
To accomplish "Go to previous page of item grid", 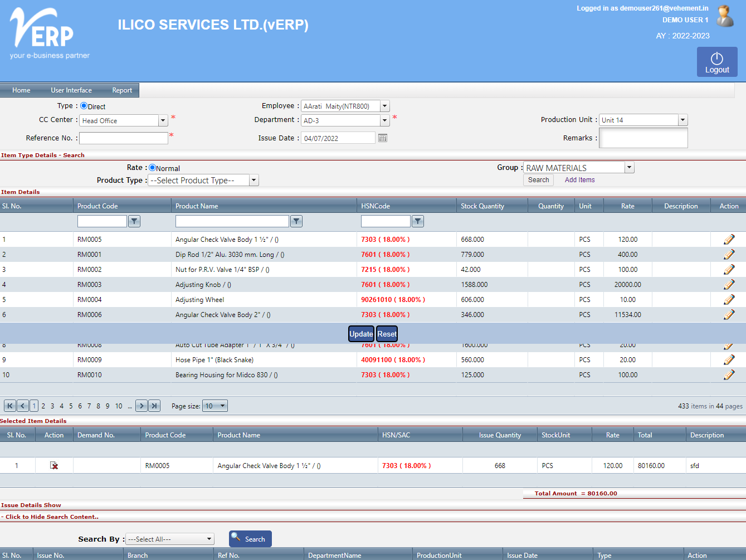I will 23,406.
